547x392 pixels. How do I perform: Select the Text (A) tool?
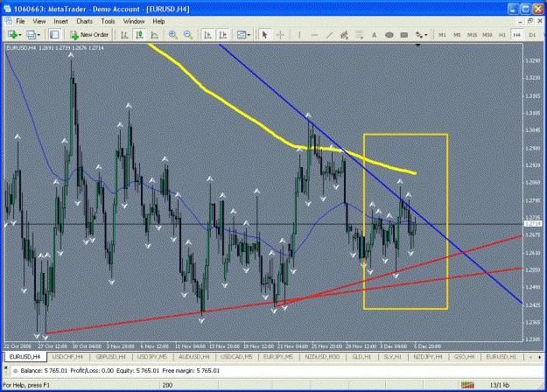374,34
